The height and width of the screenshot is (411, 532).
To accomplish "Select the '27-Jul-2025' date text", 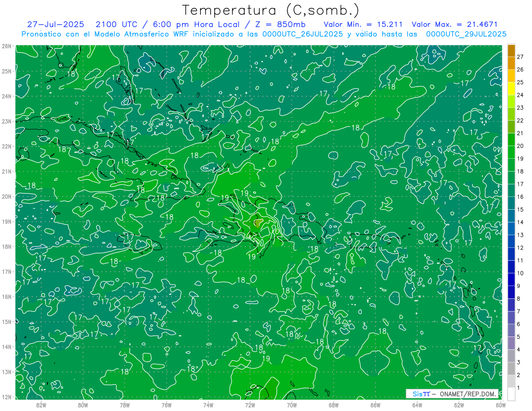I will pos(55,24).
